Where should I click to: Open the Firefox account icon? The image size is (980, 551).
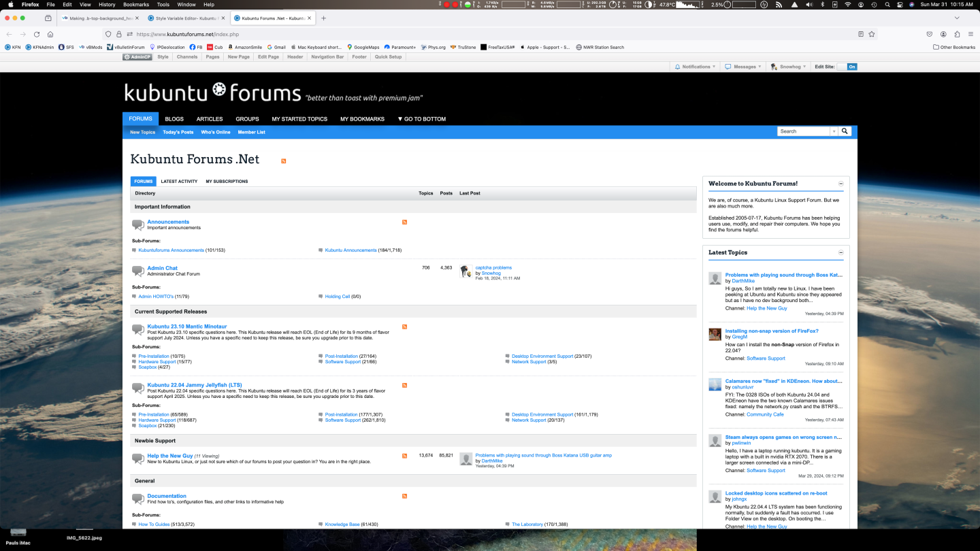pos(943,34)
